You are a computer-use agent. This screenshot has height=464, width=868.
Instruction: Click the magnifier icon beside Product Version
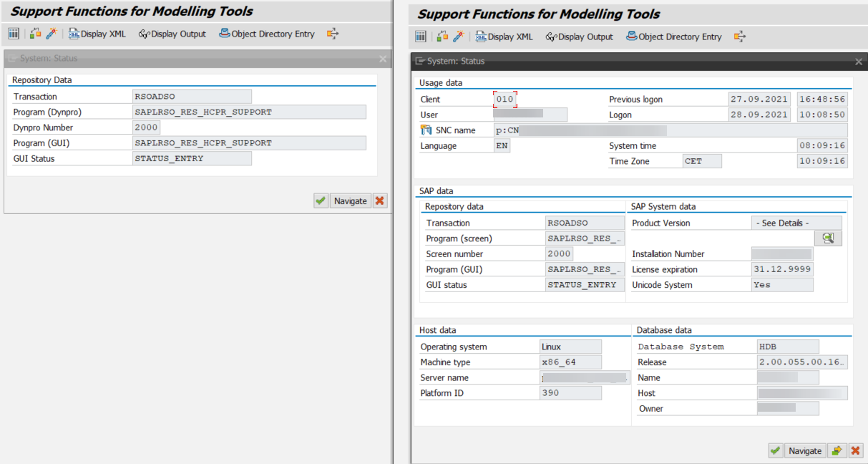coord(828,238)
